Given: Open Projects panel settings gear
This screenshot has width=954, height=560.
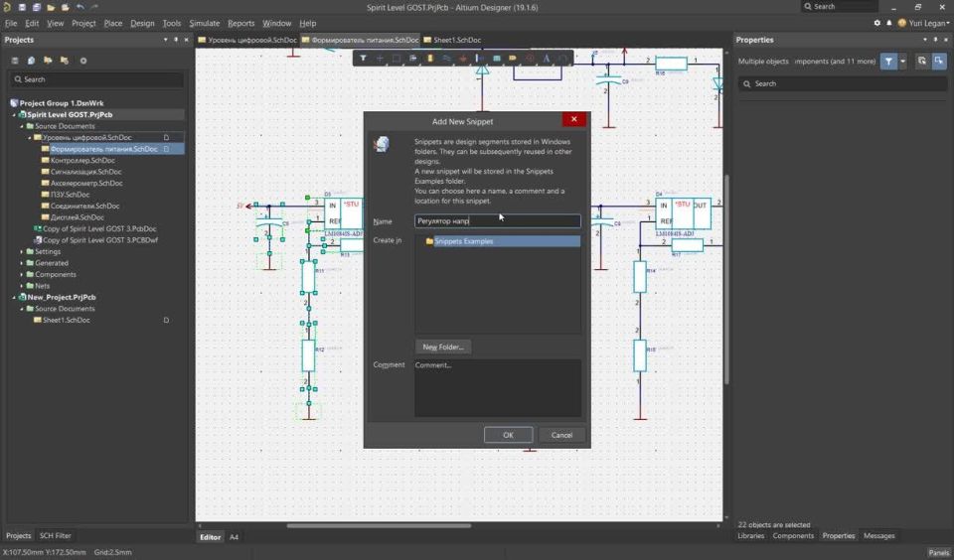Looking at the screenshot, I should click(x=83, y=61).
